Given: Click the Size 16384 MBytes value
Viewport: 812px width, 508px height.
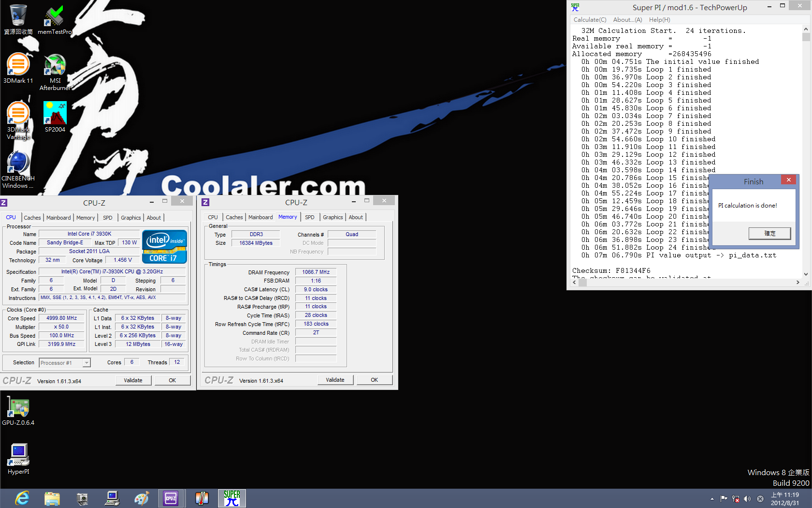Looking at the screenshot, I should 256,243.
